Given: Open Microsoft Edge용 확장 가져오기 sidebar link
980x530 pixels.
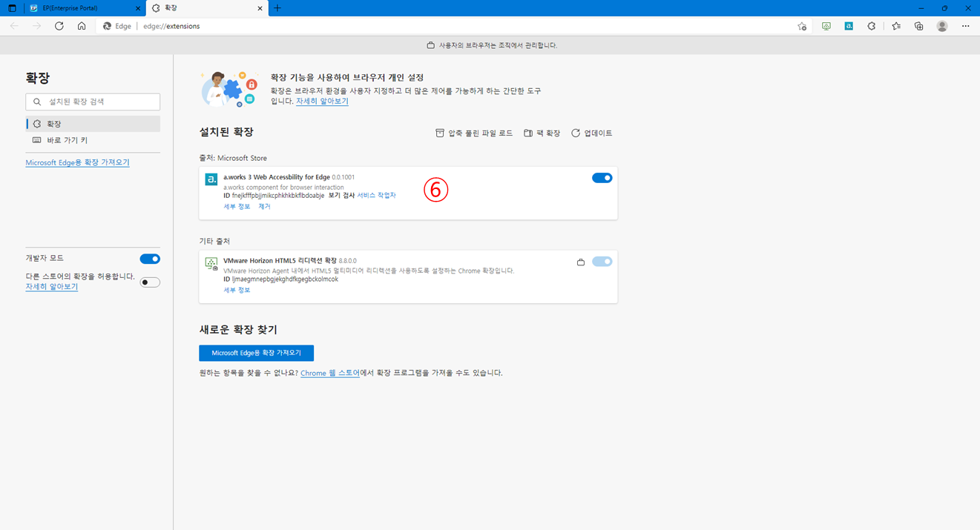Looking at the screenshot, I should pos(77,162).
